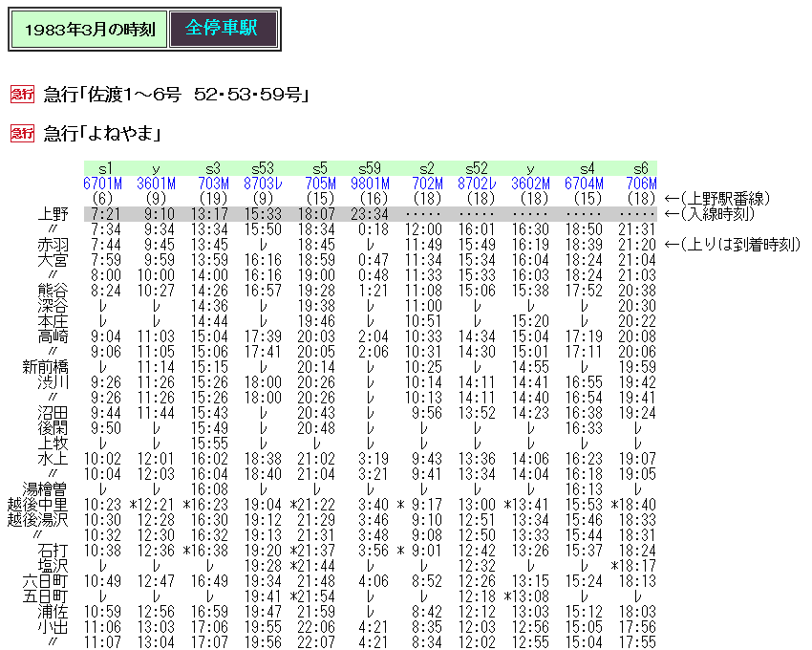The width and height of the screenshot is (812, 650).
Task: Click column header s1
Action: (x=106, y=168)
